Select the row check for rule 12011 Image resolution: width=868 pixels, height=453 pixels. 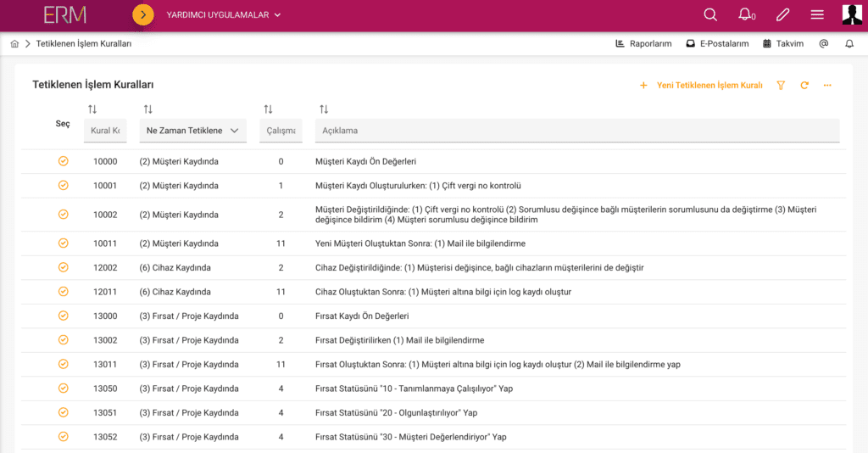pos(63,292)
